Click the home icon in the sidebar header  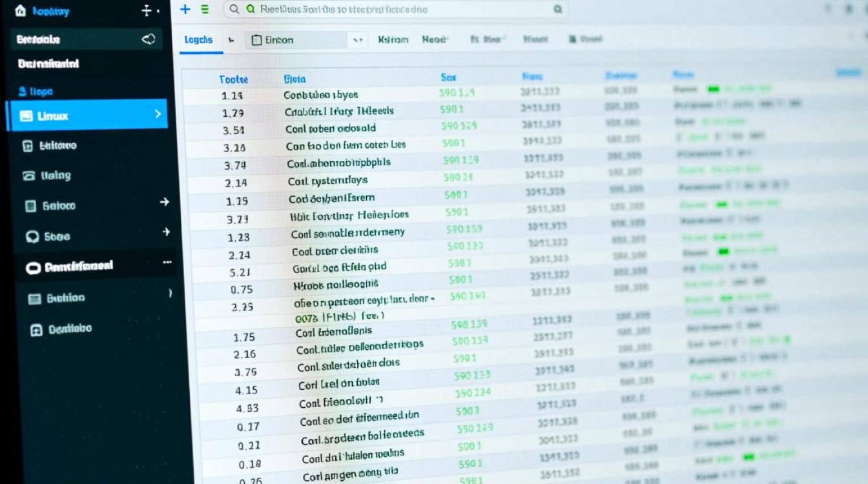point(20,10)
